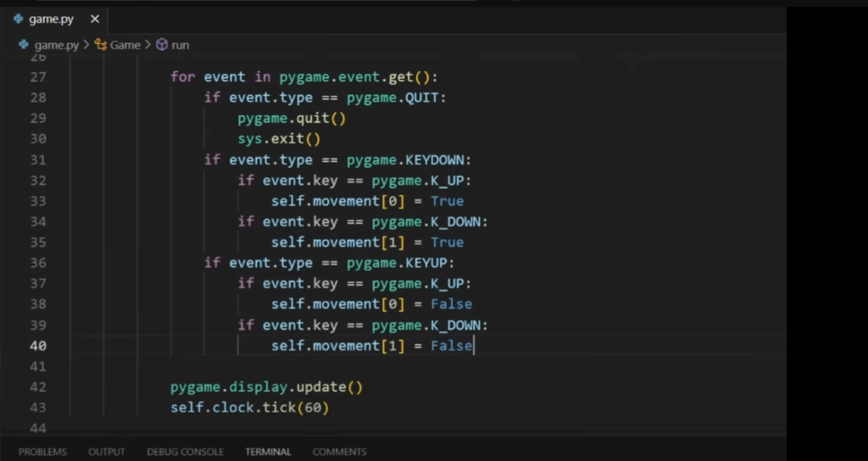This screenshot has width=868, height=461.
Task: Open the game.py breadcrumb item
Action: 57,45
